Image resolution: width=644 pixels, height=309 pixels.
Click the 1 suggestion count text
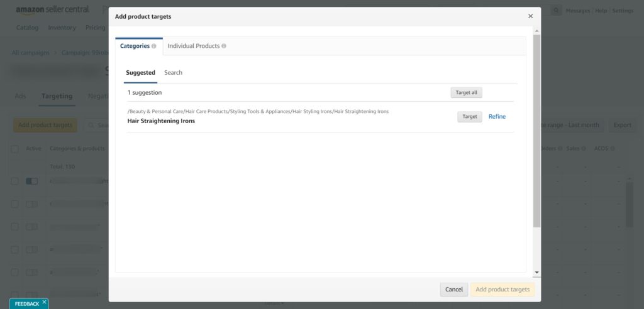click(x=145, y=93)
